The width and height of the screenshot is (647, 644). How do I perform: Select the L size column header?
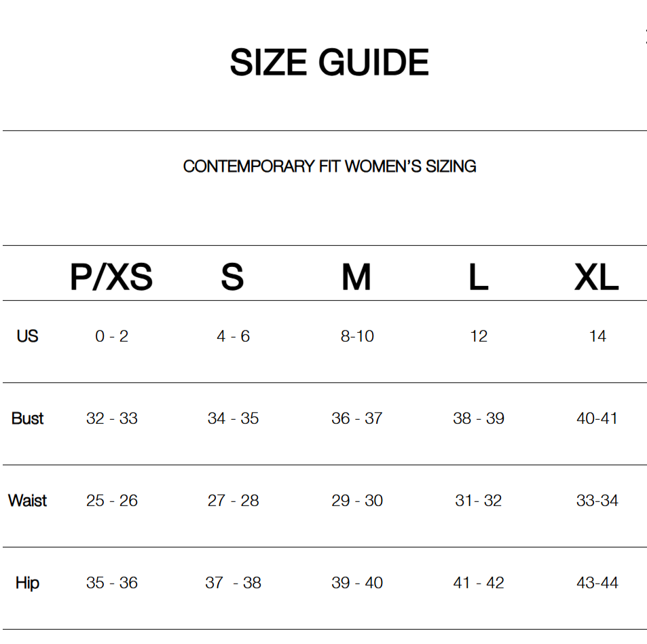(478, 277)
